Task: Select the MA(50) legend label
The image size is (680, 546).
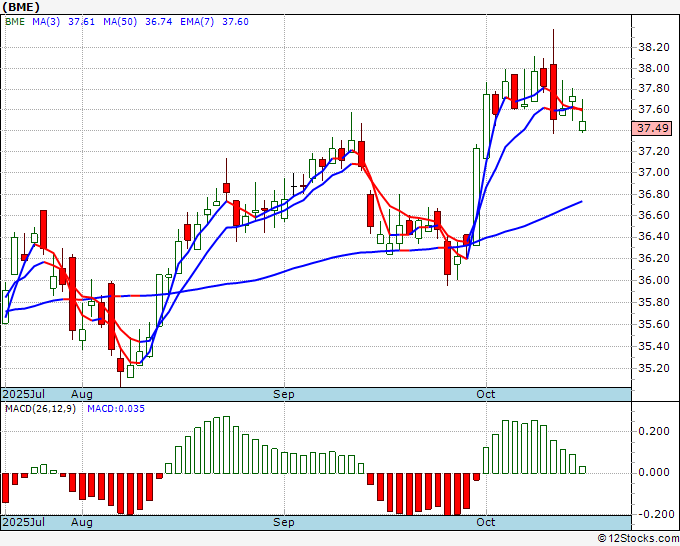Action: (120, 22)
